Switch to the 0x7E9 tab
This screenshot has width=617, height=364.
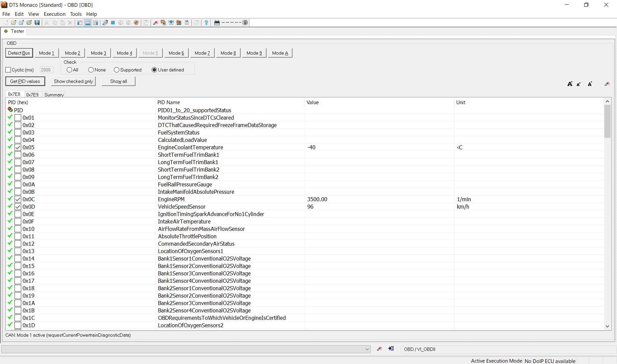point(32,95)
